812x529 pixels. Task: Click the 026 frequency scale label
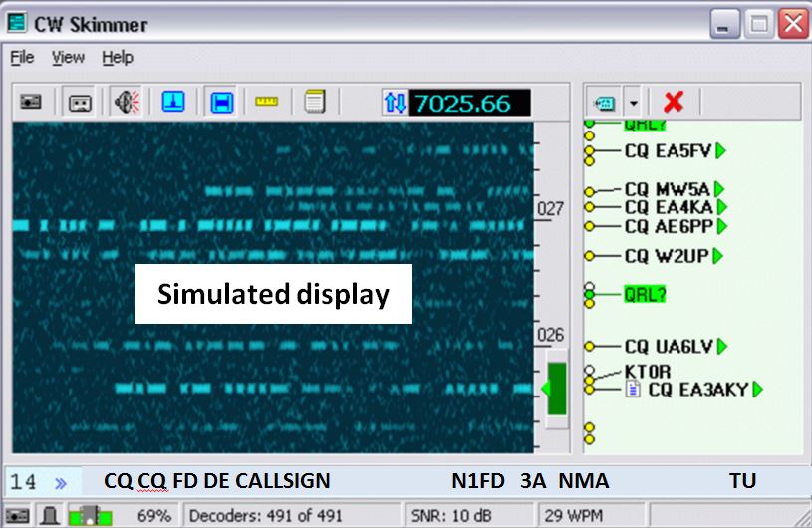pos(550,335)
